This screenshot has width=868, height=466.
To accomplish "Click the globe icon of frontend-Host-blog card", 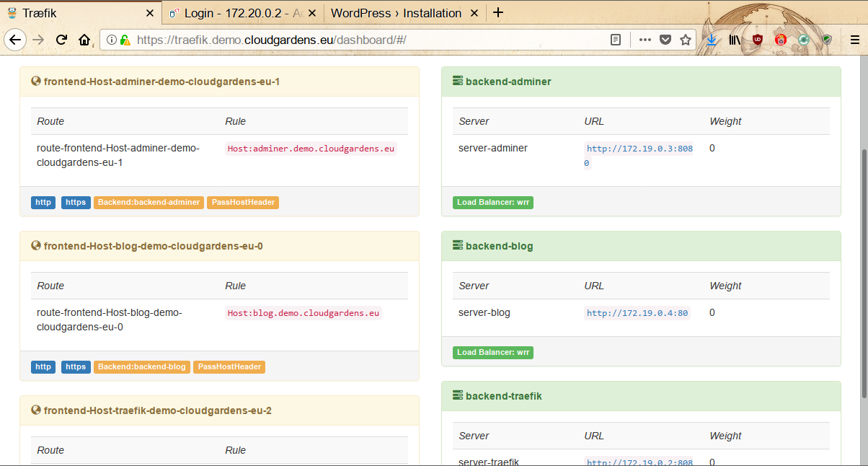I will pos(35,246).
